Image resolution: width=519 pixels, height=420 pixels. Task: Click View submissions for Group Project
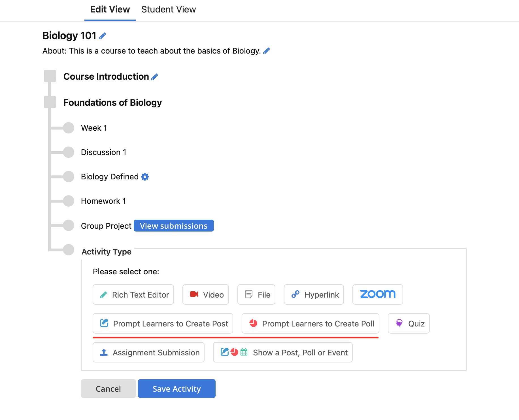pos(174,226)
